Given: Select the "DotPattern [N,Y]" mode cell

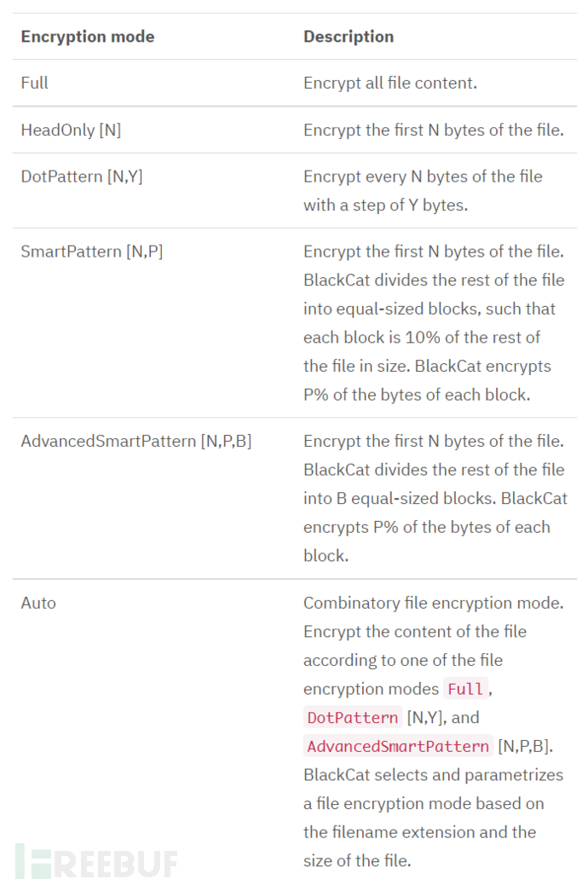Looking at the screenshot, I should click(82, 176).
